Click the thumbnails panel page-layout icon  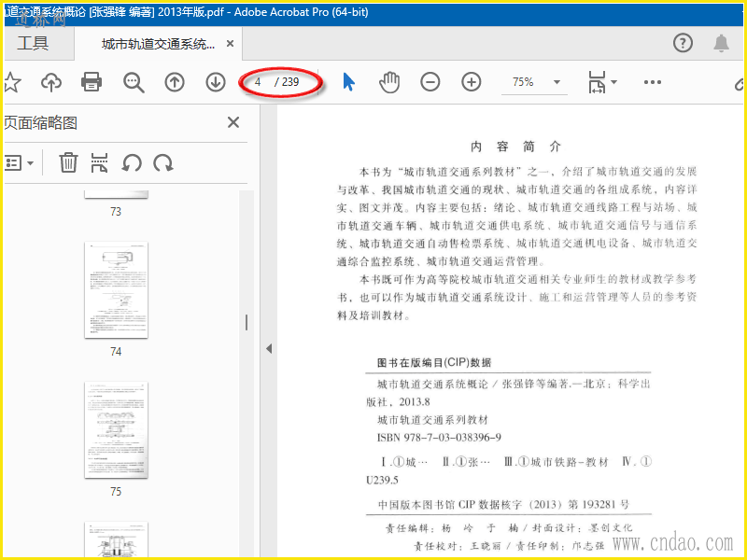click(x=99, y=162)
